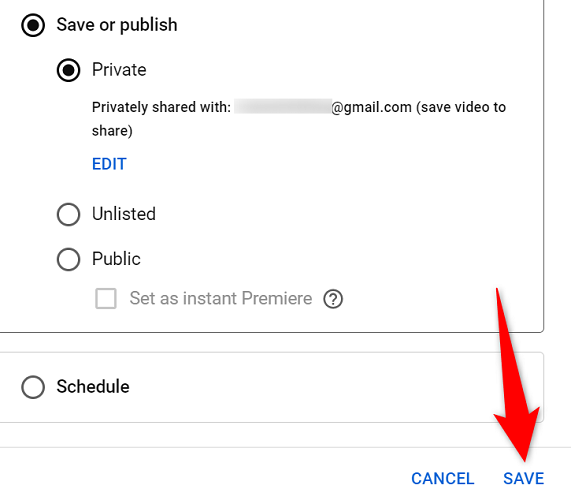Image resolution: width=571 pixels, height=500 pixels.
Task: Click the Schedule label text
Action: [93, 386]
